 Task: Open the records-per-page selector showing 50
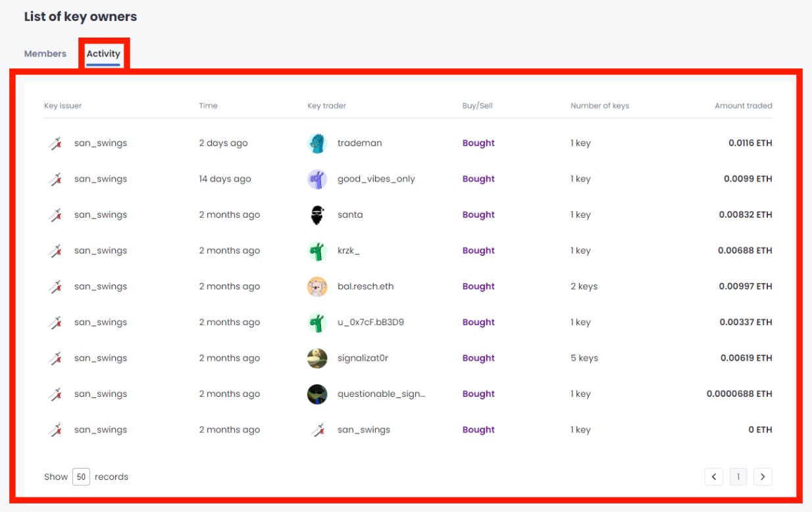81,476
